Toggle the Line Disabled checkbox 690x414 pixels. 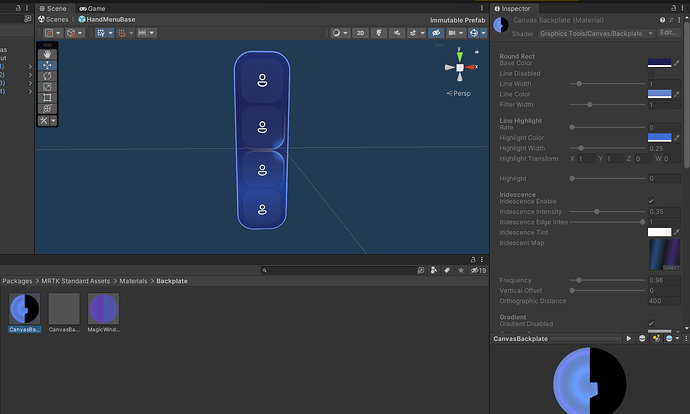652,73
